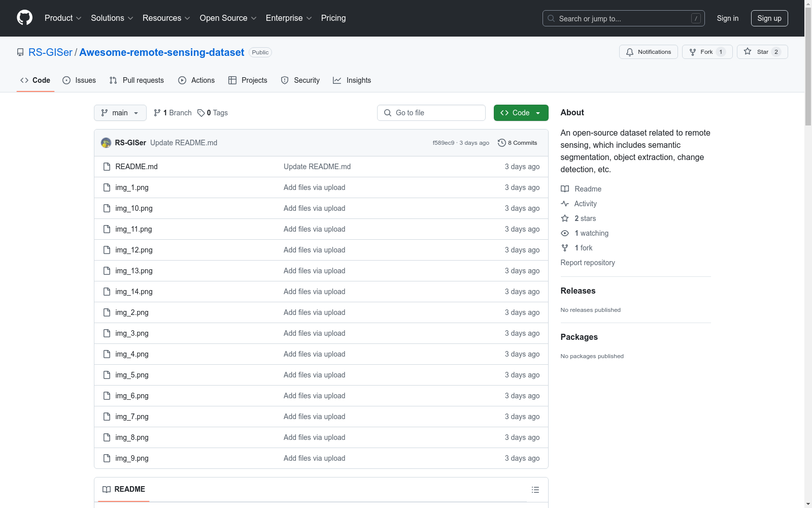The image size is (812, 508).
Task: Switch to the Security tab
Action: click(300, 80)
